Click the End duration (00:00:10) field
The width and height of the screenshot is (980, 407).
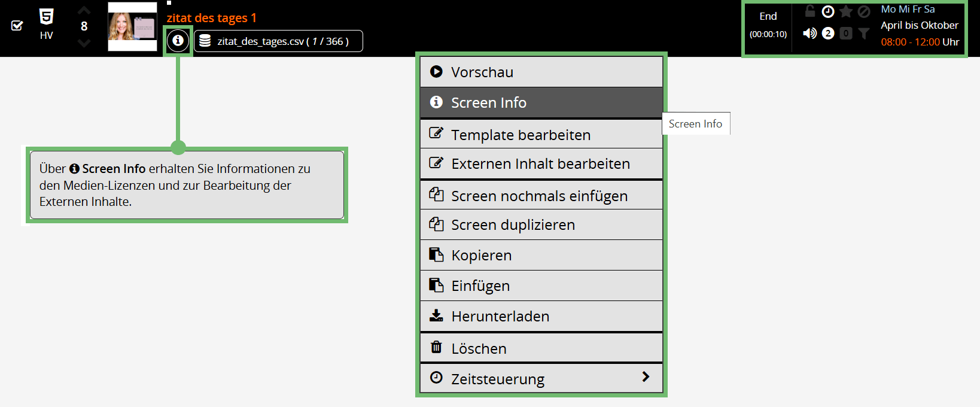768,25
